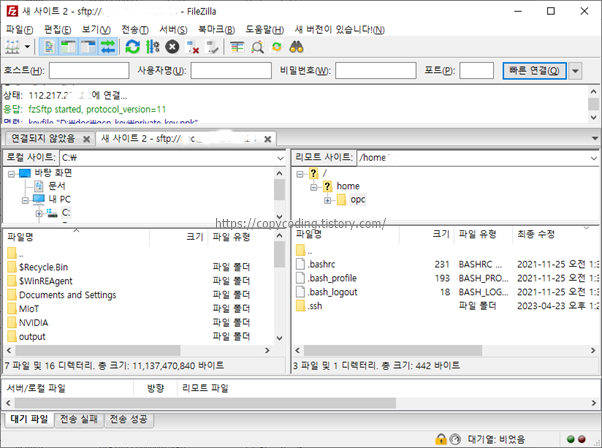Select NVIDIA folder icon
This screenshot has width=602, height=448.
(x=12, y=322)
